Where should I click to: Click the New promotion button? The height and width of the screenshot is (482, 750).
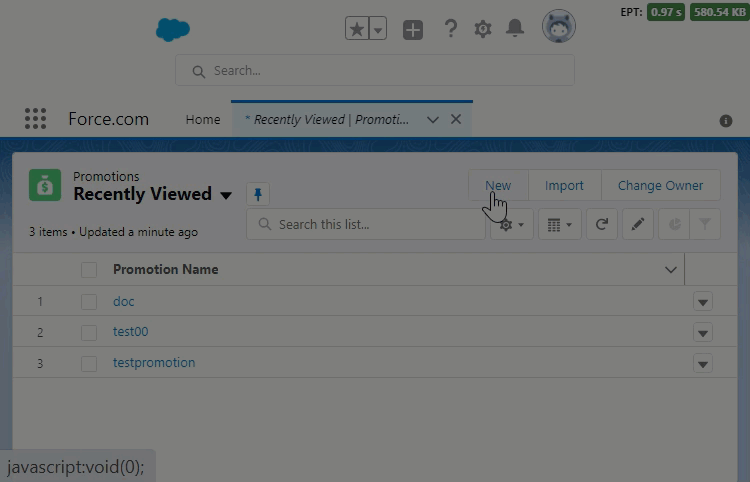coord(498,185)
